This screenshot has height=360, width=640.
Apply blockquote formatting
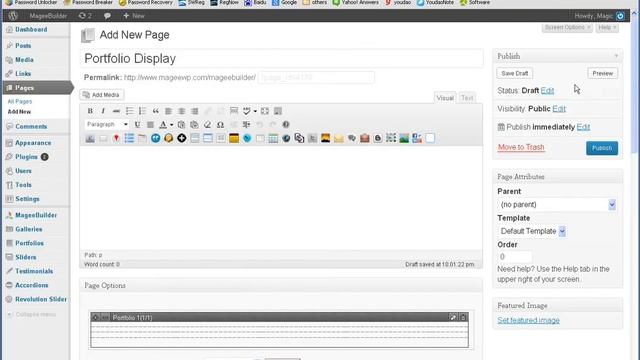(x=156, y=111)
